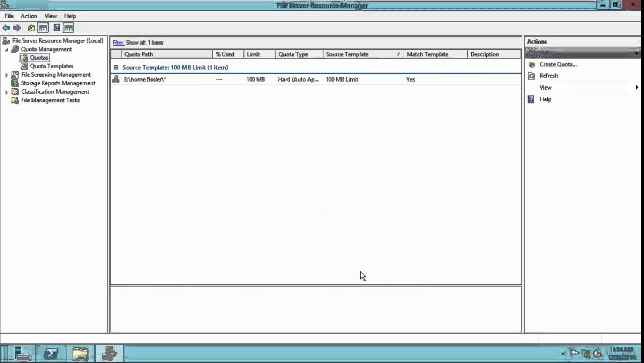Open File Management Tasks node
This screenshot has width=644, height=363.
(50, 100)
